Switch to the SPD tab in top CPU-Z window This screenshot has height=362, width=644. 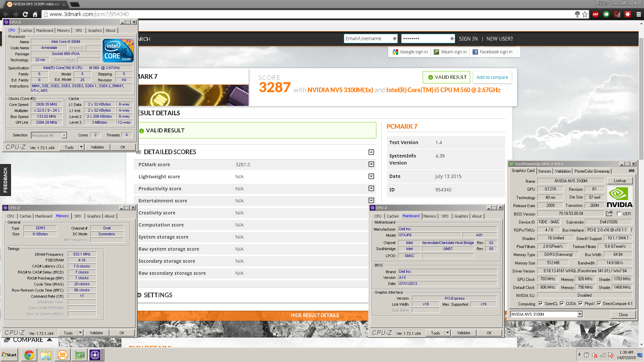pyautogui.click(x=79, y=31)
